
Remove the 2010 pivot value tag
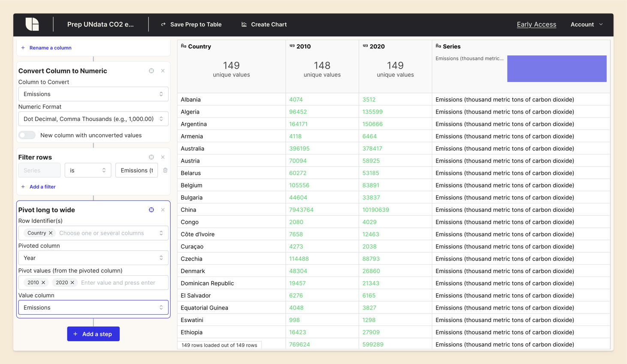tap(43, 283)
